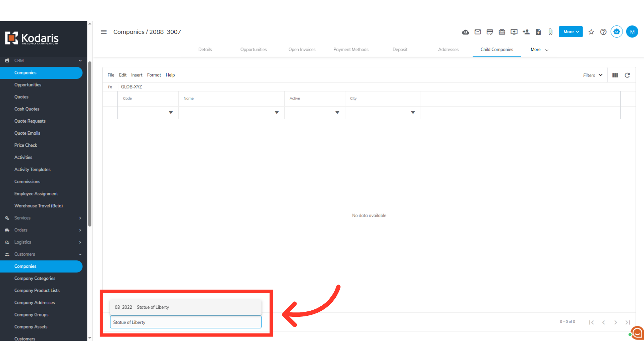Open the blue More dropdown button
644x362 pixels.
571,32
